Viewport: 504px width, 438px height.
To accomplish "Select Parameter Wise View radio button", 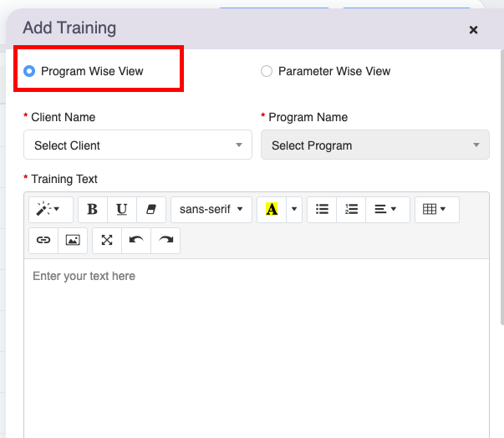I will pyautogui.click(x=267, y=72).
